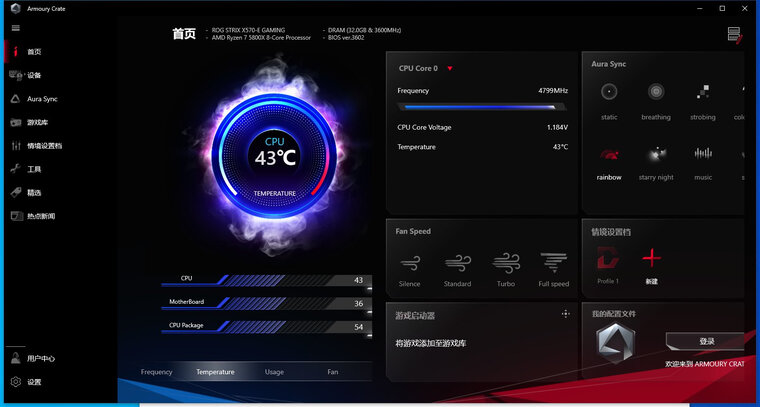Select the static Aura lighting effect

(609, 102)
